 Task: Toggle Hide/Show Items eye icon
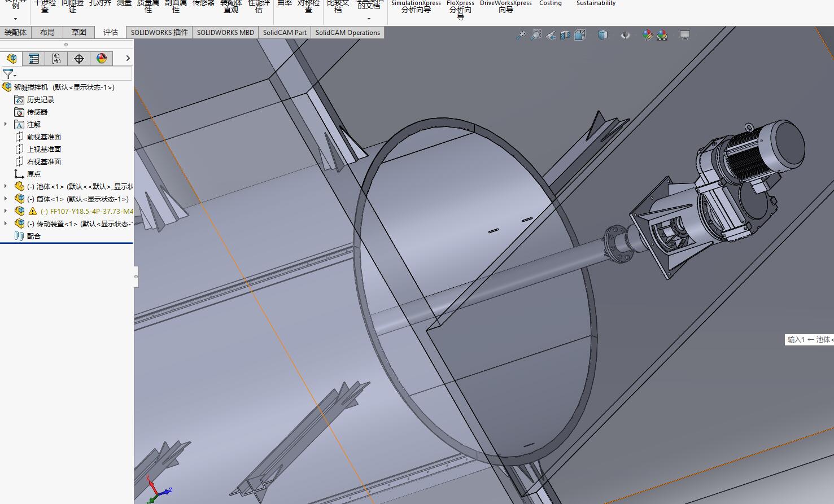tap(625, 35)
